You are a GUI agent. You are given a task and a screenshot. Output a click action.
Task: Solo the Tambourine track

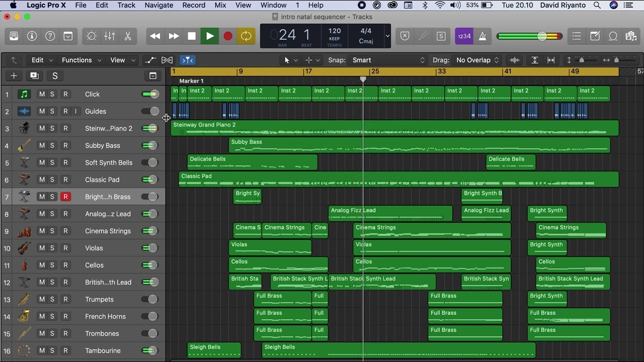pyautogui.click(x=52, y=350)
